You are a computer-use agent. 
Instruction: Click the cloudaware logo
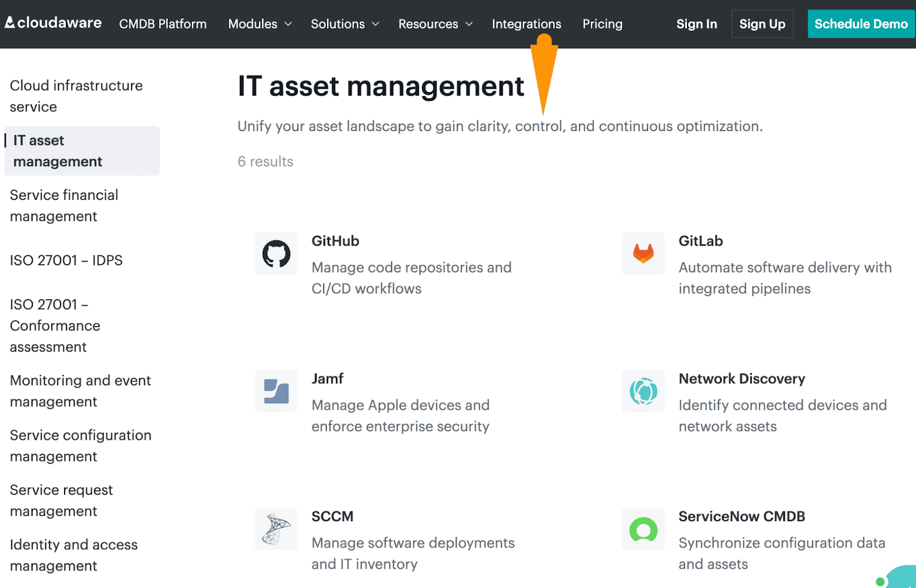(x=53, y=23)
